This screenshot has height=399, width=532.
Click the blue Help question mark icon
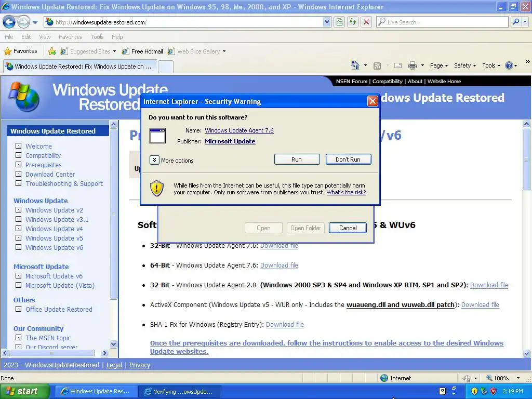click(x=509, y=65)
